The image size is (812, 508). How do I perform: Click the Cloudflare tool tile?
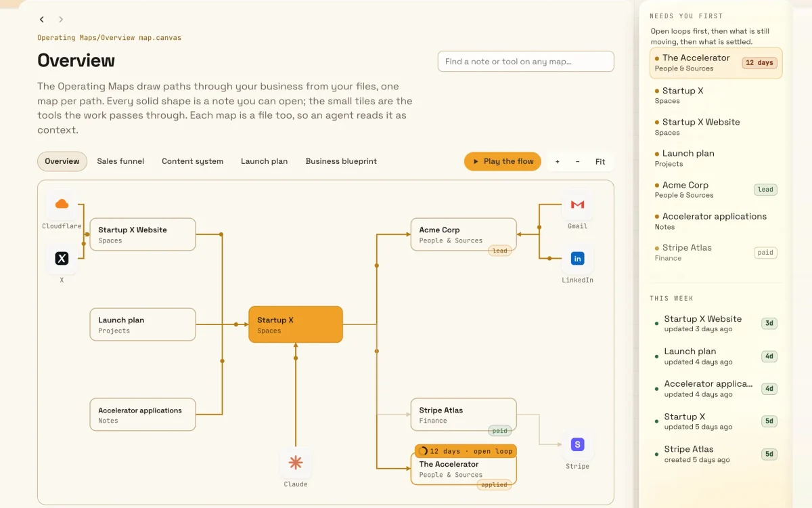tap(62, 205)
